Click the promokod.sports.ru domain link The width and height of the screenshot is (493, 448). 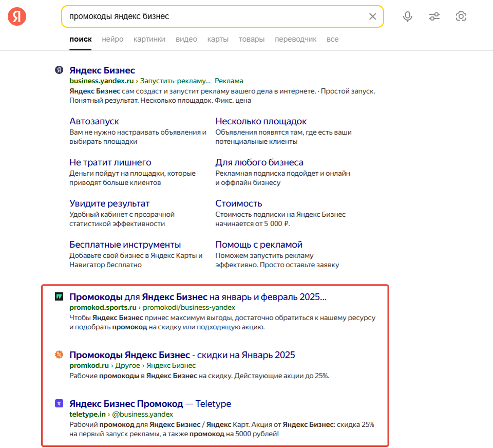[x=103, y=307]
